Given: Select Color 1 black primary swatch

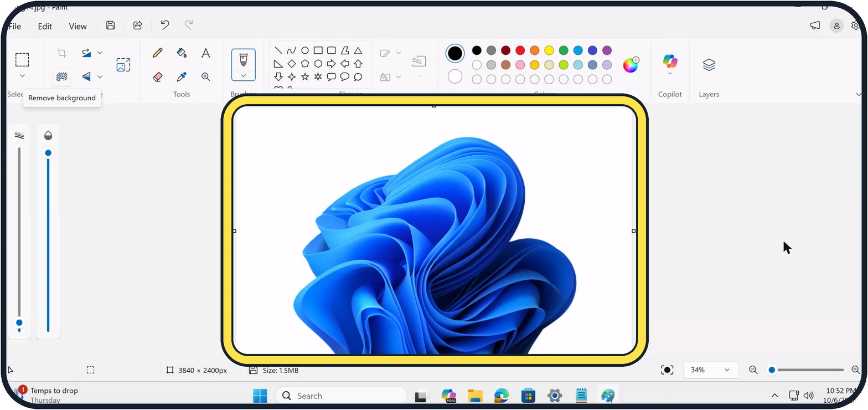Looking at the screenshot, I should 455,53.
